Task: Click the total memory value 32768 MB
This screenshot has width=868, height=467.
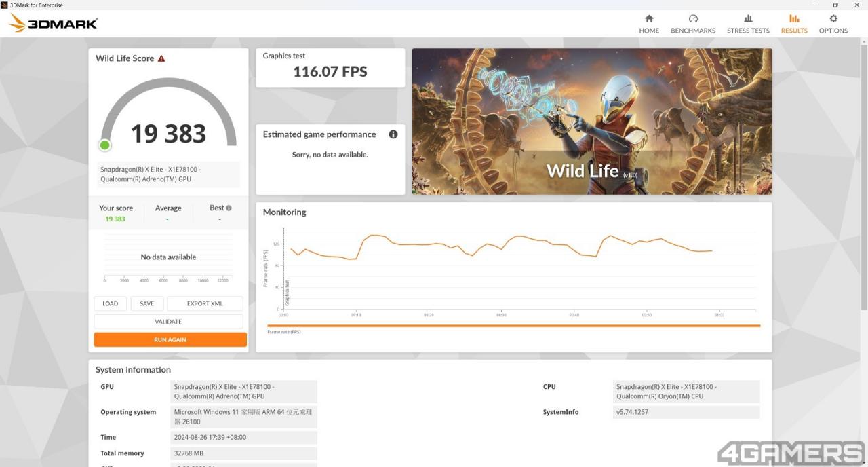Action: [x=244, y=453]
